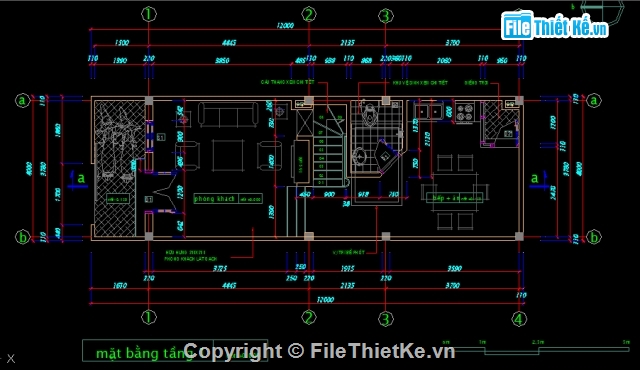Screen dimensions: 640x370
Task: Select axis bubble 'b' on right side
Action: (x=593, y=237)
